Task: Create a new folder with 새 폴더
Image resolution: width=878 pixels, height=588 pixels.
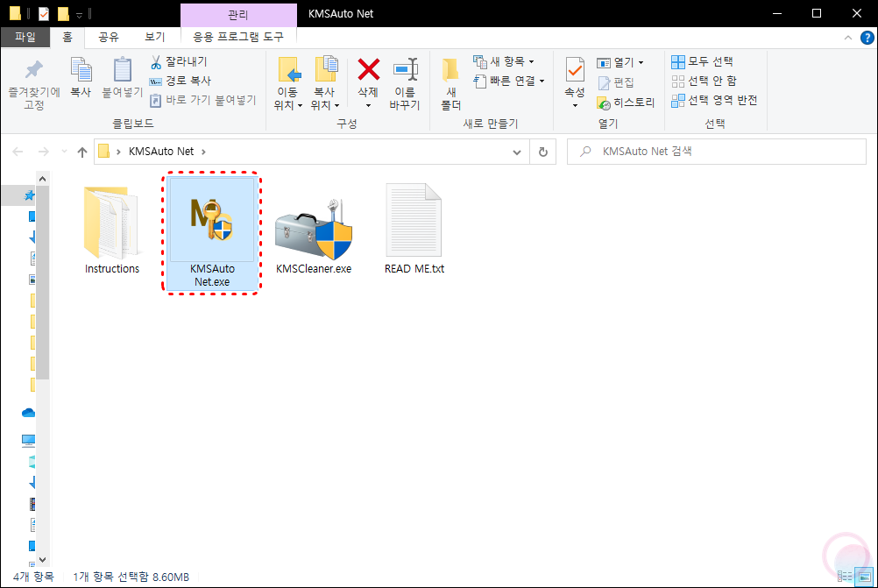Action: coord(450,84)
